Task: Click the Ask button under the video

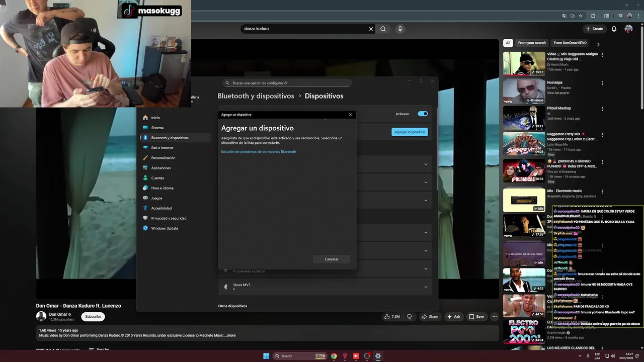Action: point(453,317)
